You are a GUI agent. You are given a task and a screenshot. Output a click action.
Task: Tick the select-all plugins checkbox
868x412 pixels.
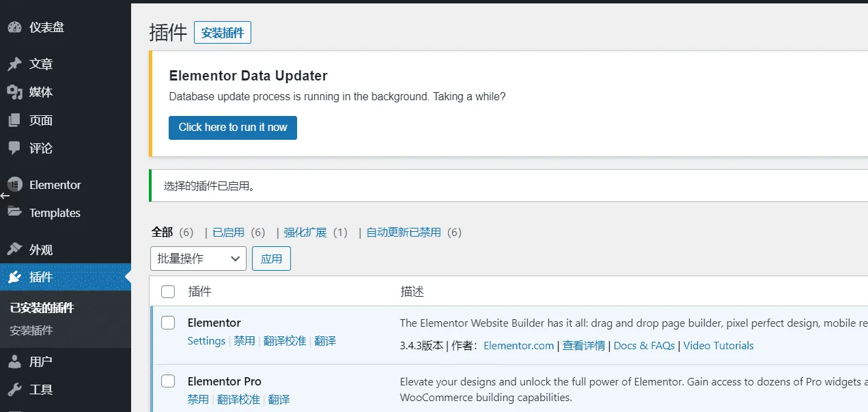(x=168, y=292)
